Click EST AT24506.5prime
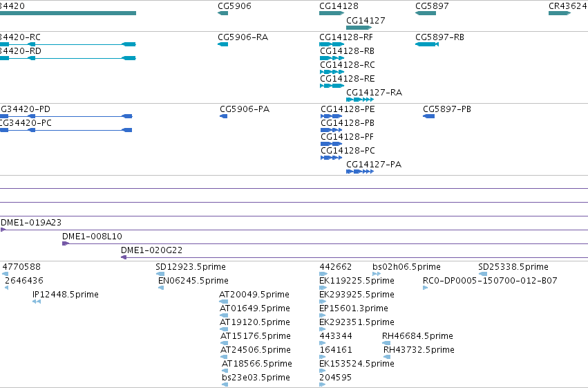This screenshot has height=388, width=588. coord(225,357)
